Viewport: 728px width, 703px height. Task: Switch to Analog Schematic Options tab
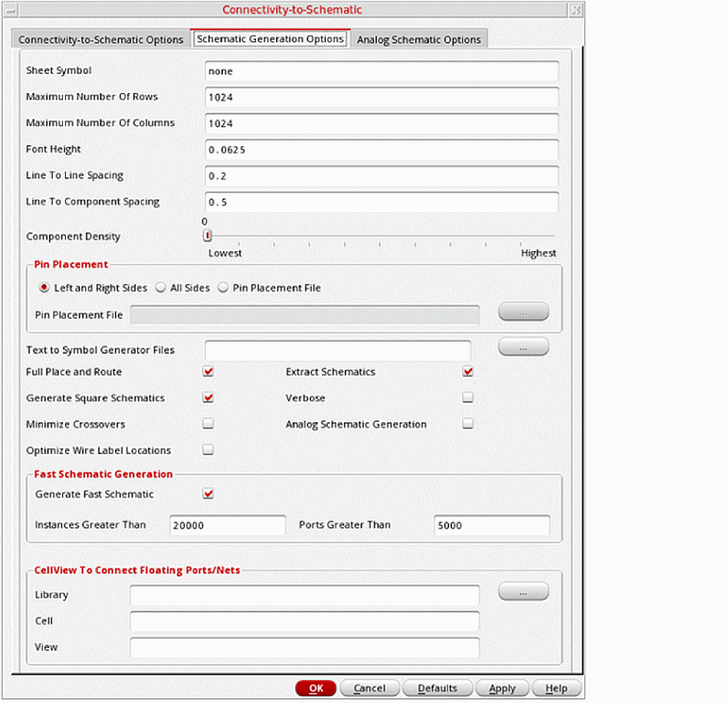(x=418, y=39)
